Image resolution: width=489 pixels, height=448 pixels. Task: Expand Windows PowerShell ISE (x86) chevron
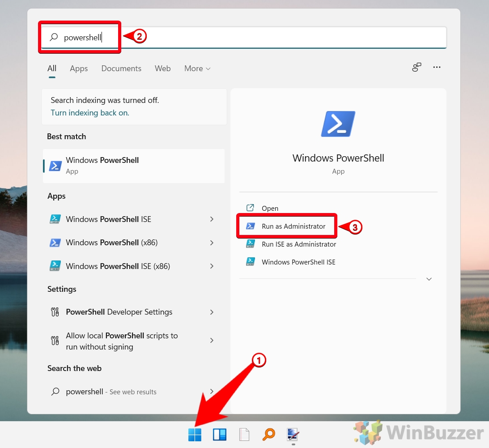(212, 266)
